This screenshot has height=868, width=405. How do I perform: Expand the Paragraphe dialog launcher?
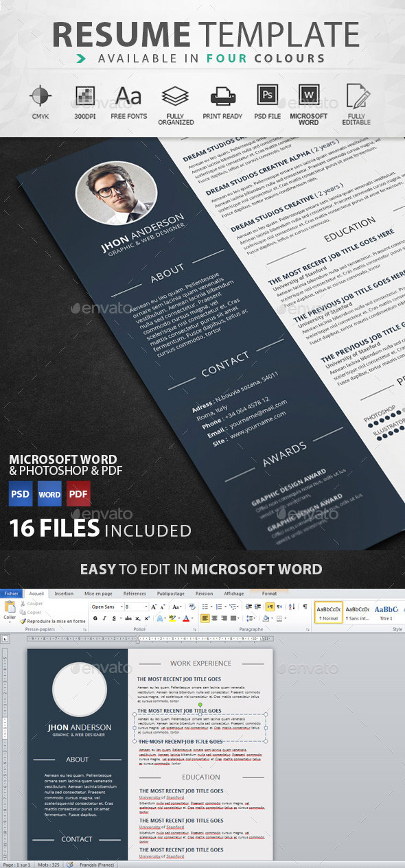click(308, 629)
